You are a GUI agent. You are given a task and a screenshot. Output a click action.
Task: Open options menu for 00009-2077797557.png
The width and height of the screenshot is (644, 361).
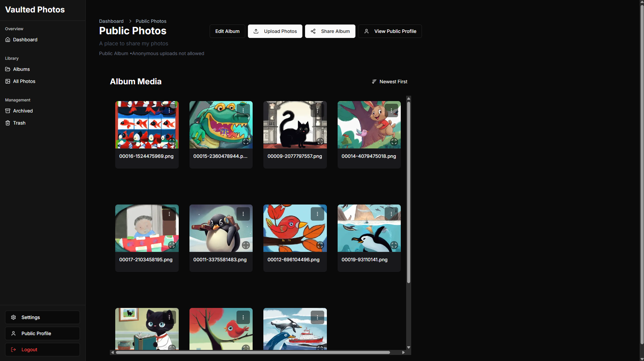pyautogui.click(x=317, y=110)
